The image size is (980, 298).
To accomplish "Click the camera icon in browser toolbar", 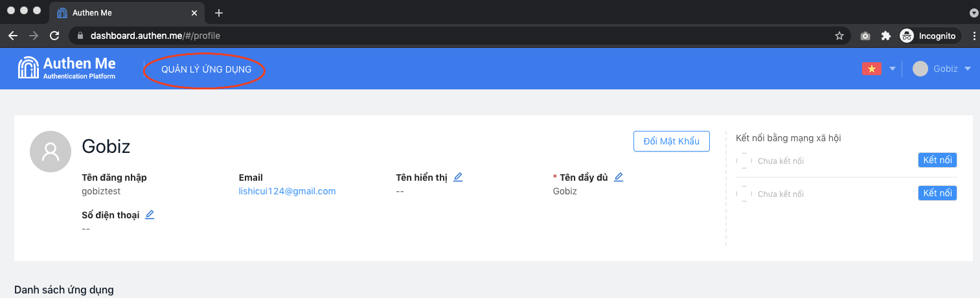I will click(865, 36).
